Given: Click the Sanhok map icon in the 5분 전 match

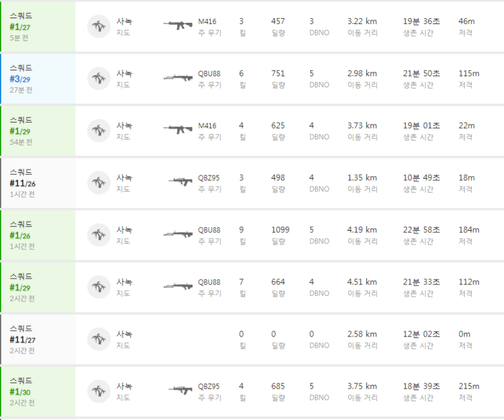Looking at the screenshot, I should pyautogui.click(x=99, y=26).
